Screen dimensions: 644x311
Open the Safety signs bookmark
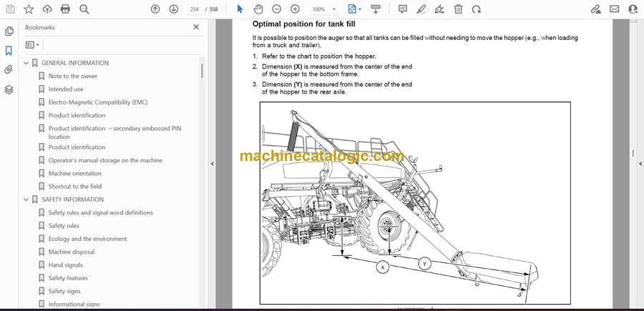click(x=64, y=291)
